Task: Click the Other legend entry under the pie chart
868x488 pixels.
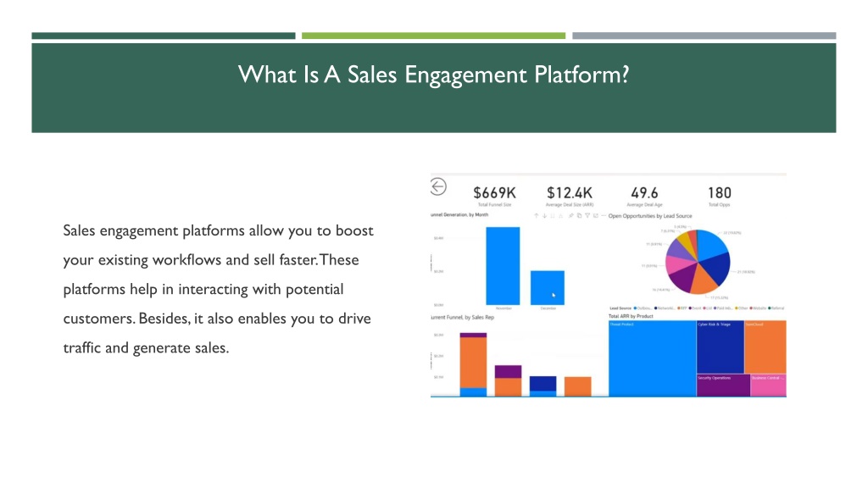Action: point(742,308)
